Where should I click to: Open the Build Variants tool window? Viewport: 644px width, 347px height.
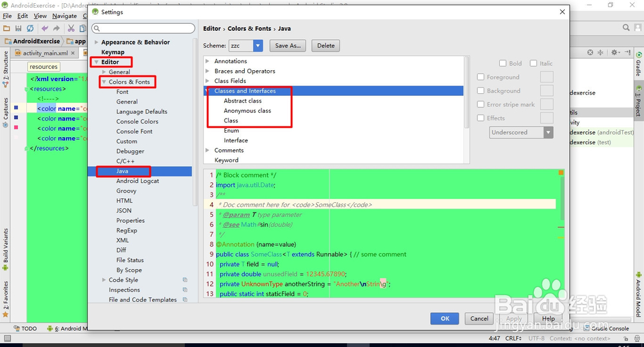pyautogui.click(x=5, y=249)
